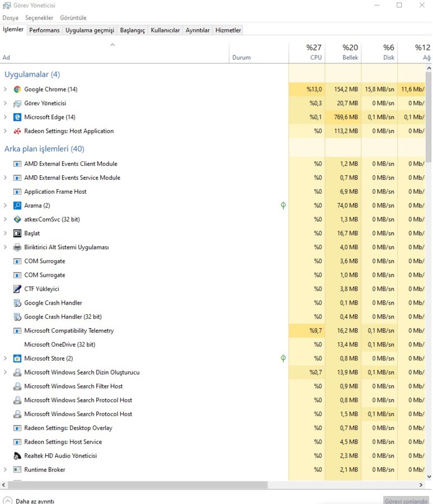Viewport: 433px width, 504px height.
Task: Click the Application Frame Host icon
Action: pos(17,192)
